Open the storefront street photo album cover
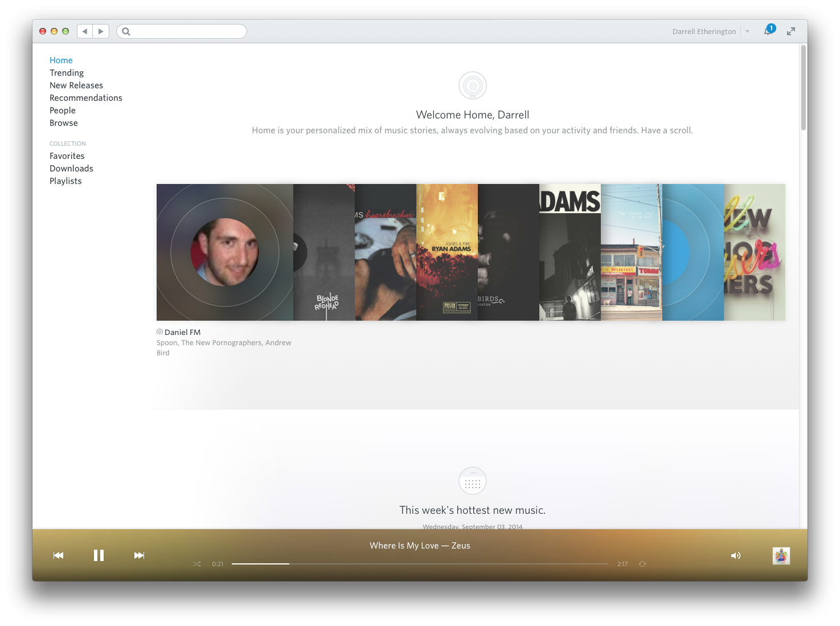 click(632, 252)
